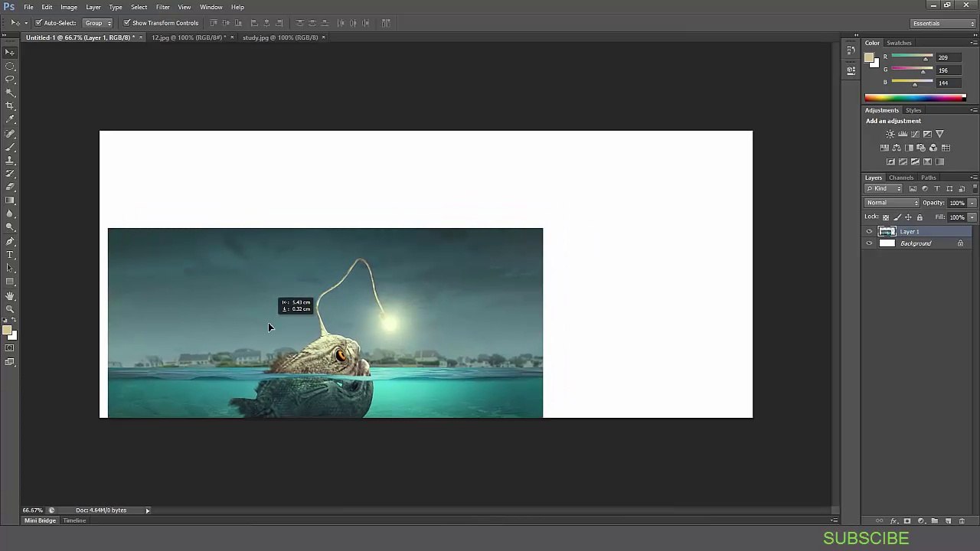Uncheck the Auto-Select checkbox
Viewport: 980px width, 551px height.
click(x=38, y=23)
